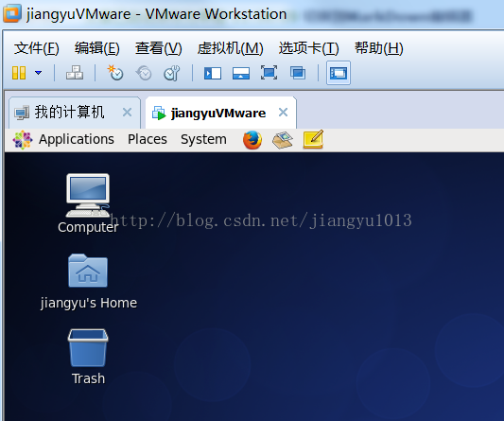Viewport: 504px width, 421px height.
Task: Open the 选项卡(T) menu
Action: 308,48
